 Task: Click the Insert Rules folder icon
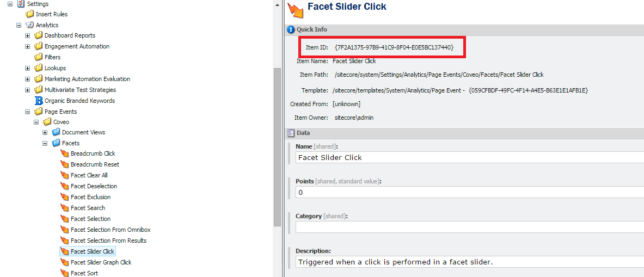click(30, 14)
